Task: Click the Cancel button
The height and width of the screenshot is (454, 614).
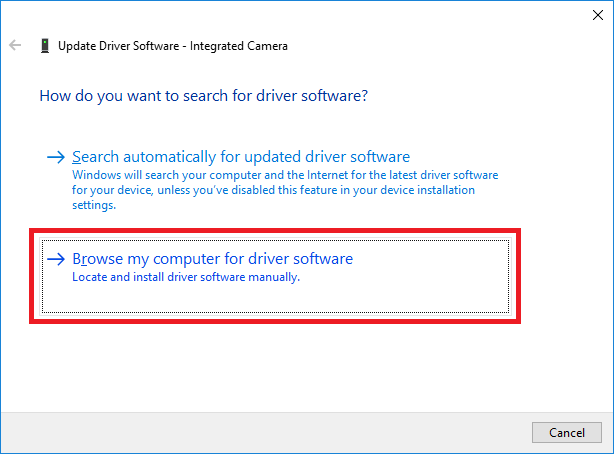Action: click(567, 432)
